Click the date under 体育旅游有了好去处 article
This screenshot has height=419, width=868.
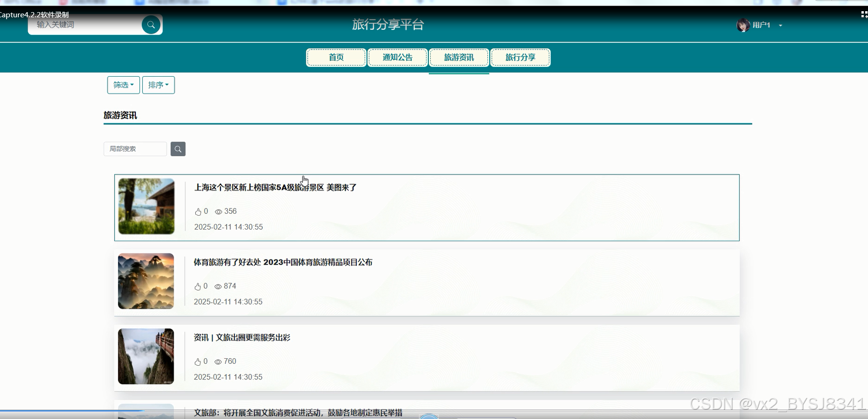[228, 302]
